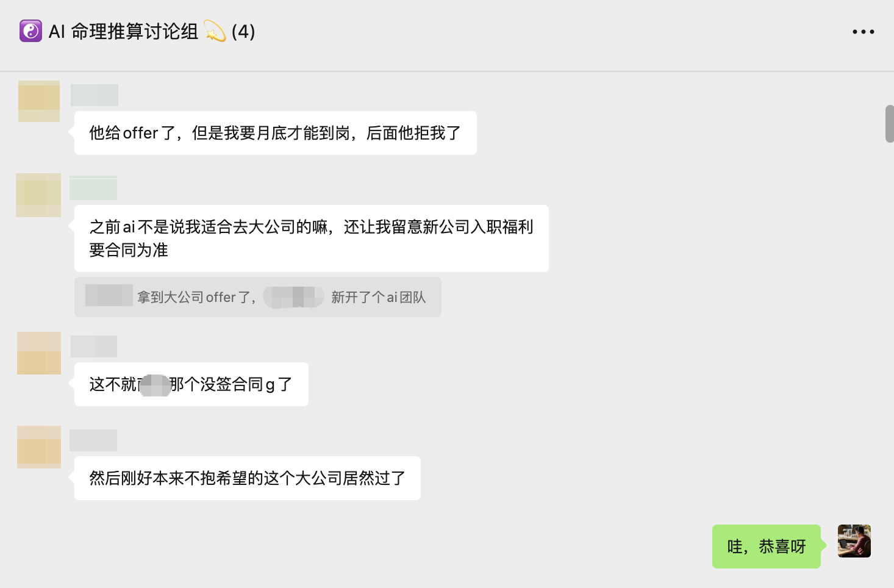Select the message about 适合去大公司
This screenshot has width=894, height=588.
point(312,238)
